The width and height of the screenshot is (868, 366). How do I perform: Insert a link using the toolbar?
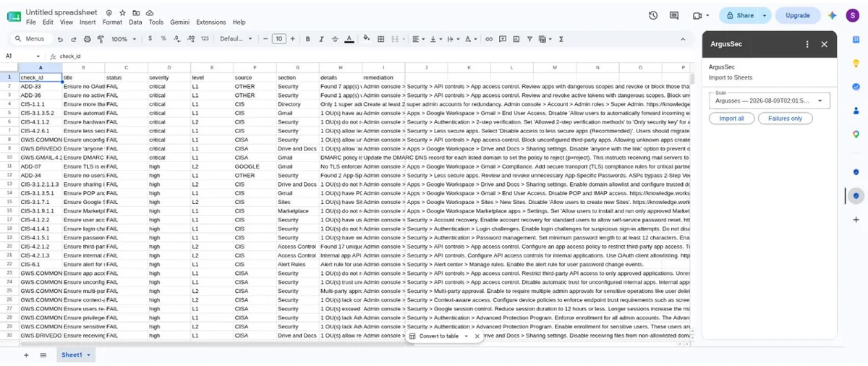(490, 39)
